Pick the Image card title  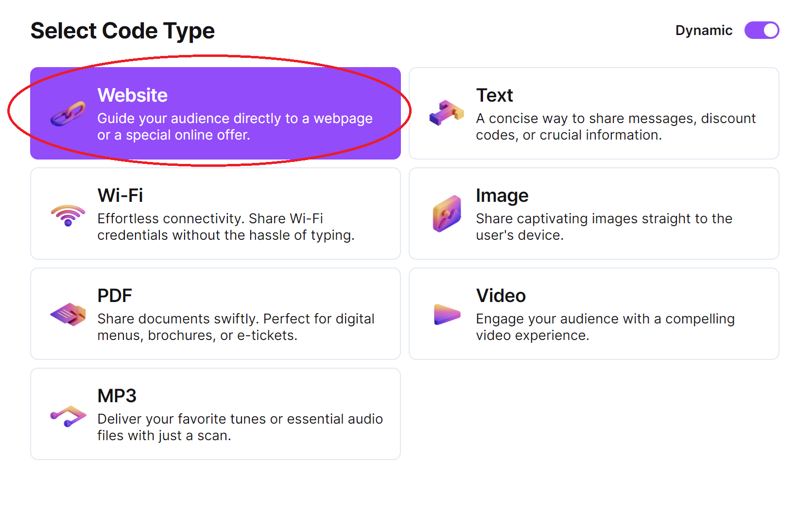coord(502,196)
